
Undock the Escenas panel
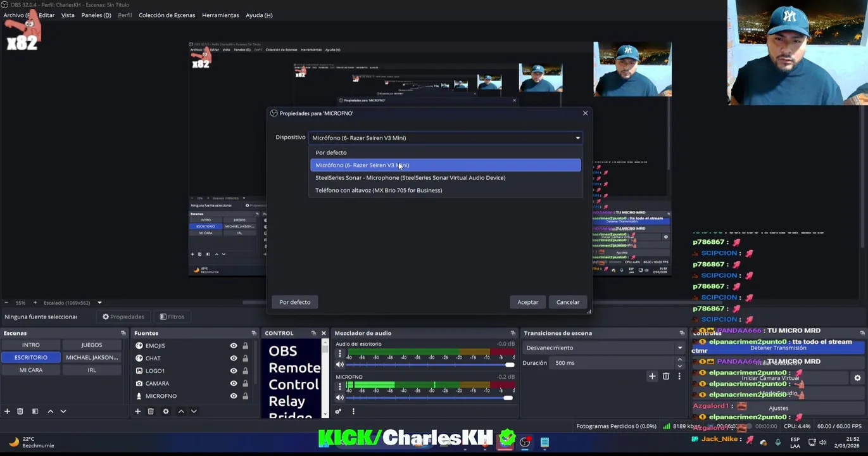[123, 333]
